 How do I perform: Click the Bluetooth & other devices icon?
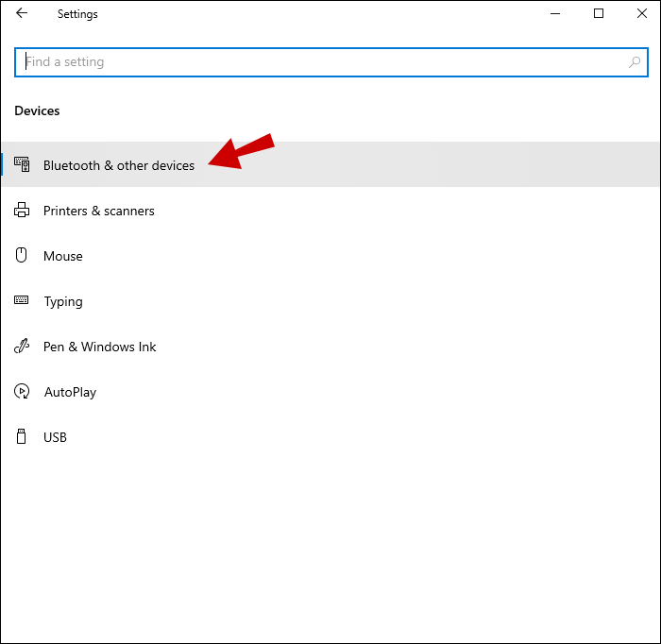coord(22,164)
